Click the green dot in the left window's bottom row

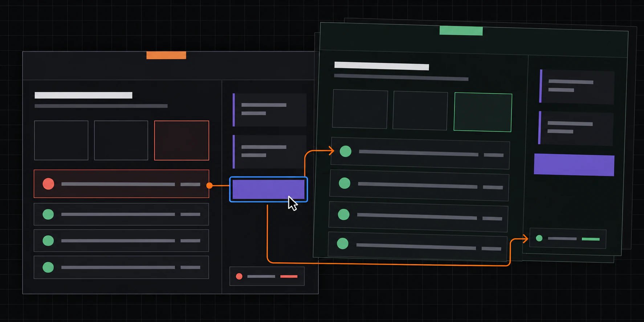click(x=48, y=267)
